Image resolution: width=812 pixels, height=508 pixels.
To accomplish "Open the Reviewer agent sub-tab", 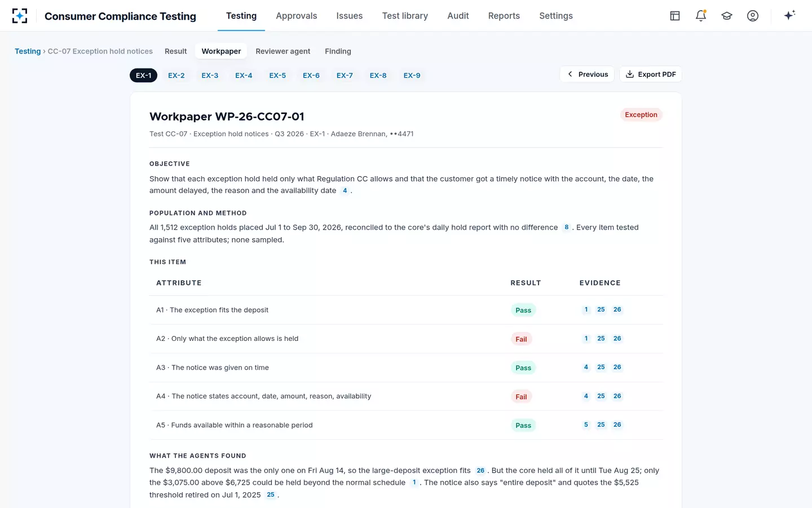I will [283, 51].
